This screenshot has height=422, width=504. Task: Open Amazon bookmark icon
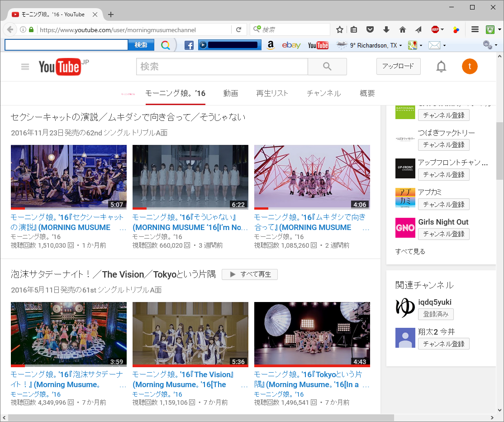click(x=271, y=45)
